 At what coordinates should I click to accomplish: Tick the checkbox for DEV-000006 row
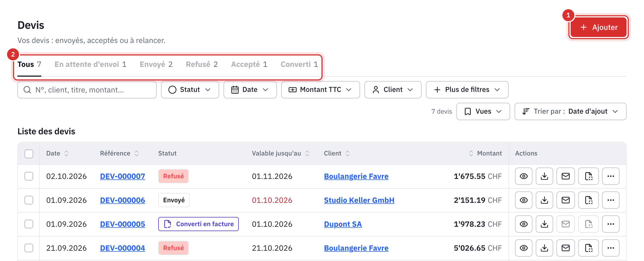click(29, 200)
